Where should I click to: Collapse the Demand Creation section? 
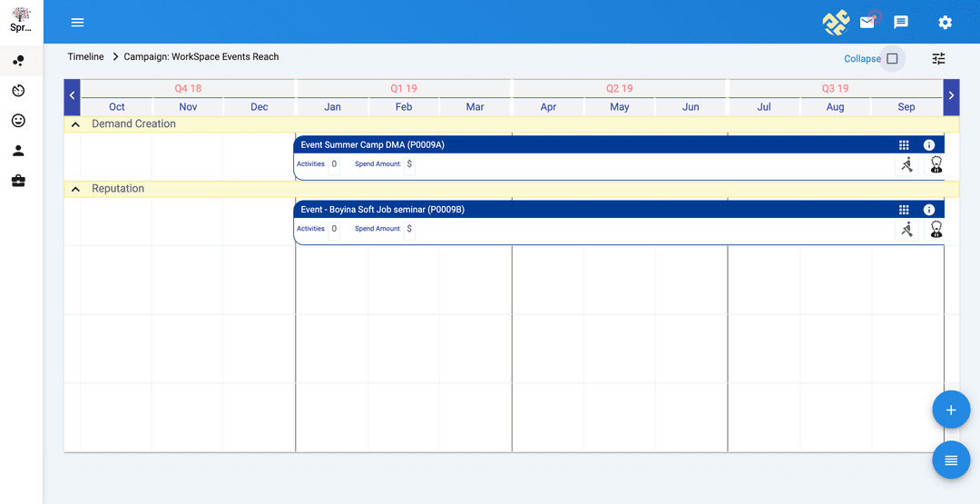75,124
